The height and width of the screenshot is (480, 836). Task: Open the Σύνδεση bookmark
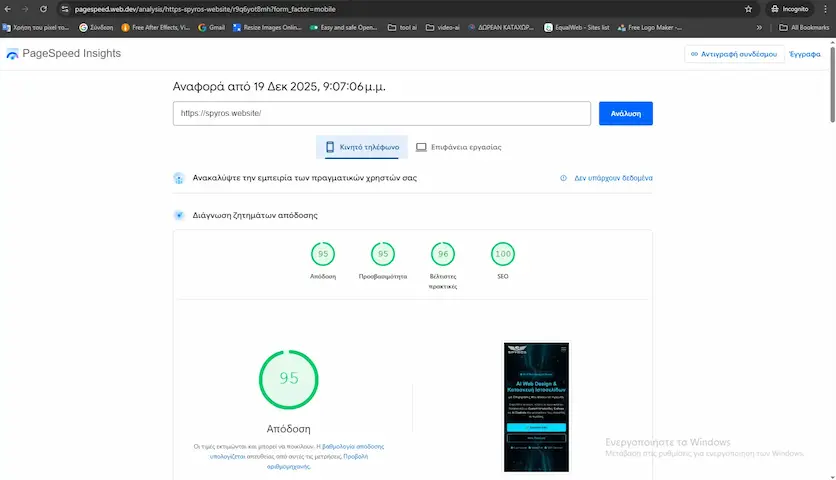click(x=96, y=27)
